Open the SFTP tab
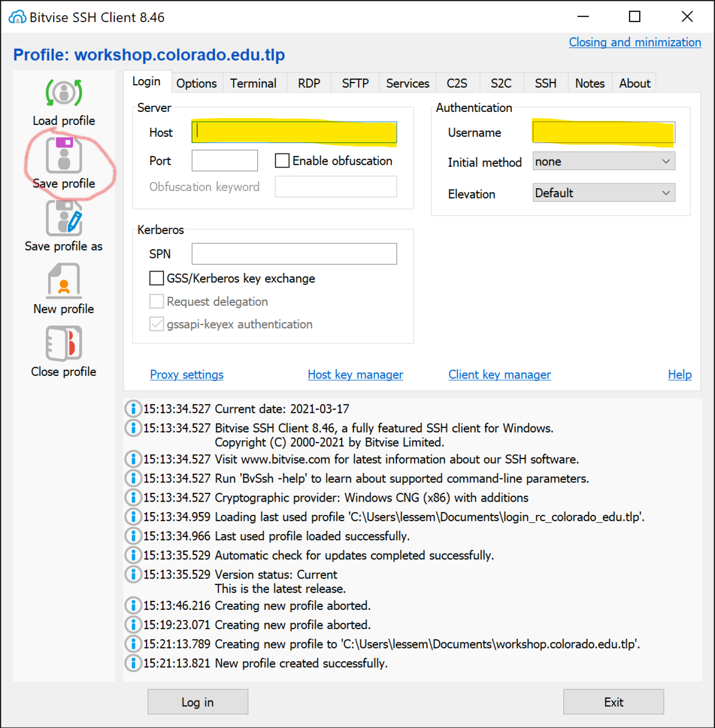This screenshot has height=728, width=715. [x=355, y=83]
